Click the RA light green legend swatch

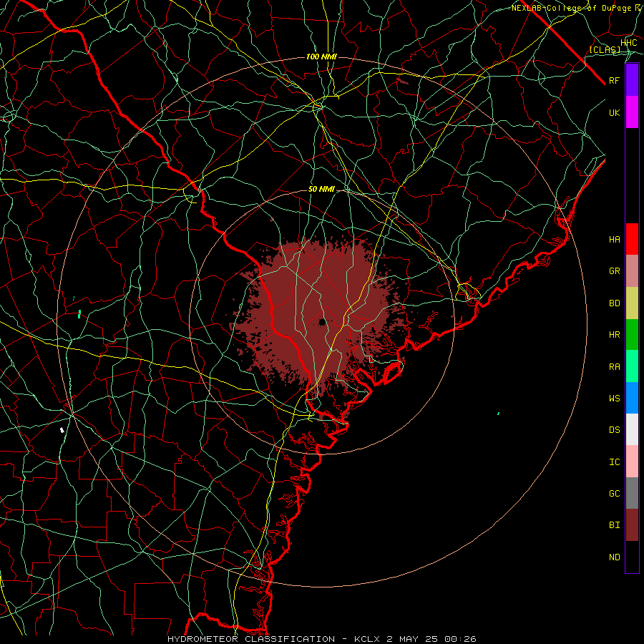click(x=632, y=366)
